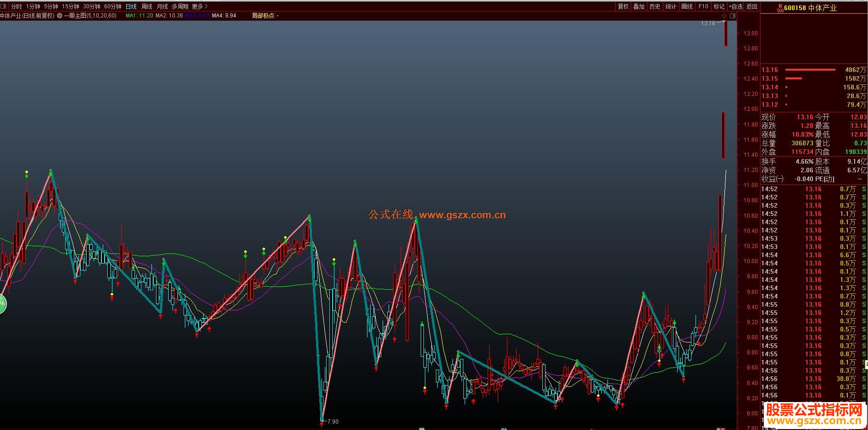Select the 5分钟 period tab
This screenshot has height=430, width=868.
tap(51, 6)
